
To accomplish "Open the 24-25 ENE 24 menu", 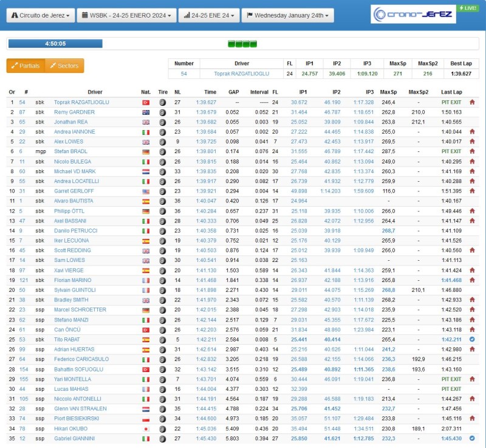I will [x=208, y=15].
